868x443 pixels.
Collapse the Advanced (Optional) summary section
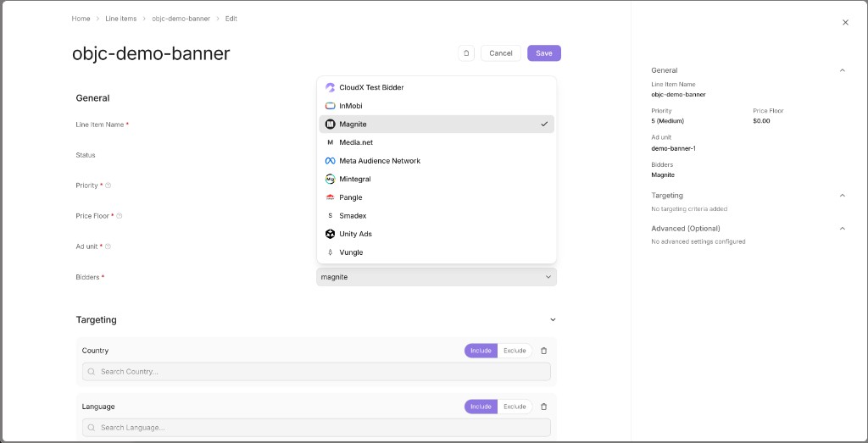842,229
